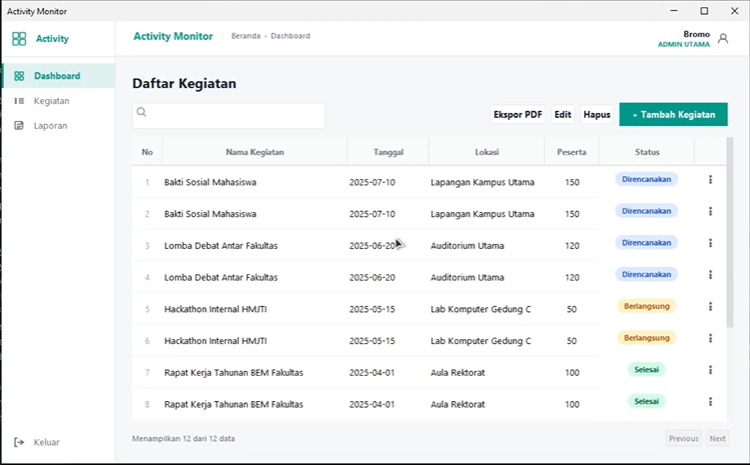Select row 6 Hackathon Internal HMJTI name
This screenshot has height=465, width=750.
tap(216, 341)
